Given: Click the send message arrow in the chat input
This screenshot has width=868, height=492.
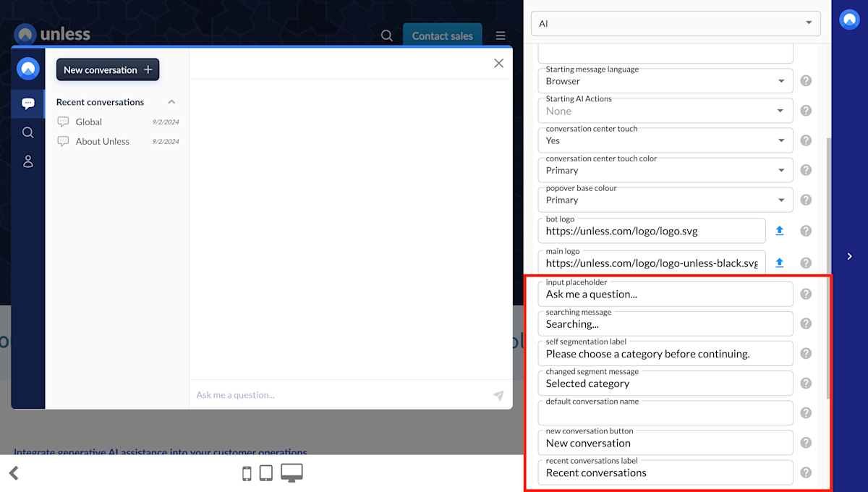Looking at the screenshot, I should pos(498,395).
